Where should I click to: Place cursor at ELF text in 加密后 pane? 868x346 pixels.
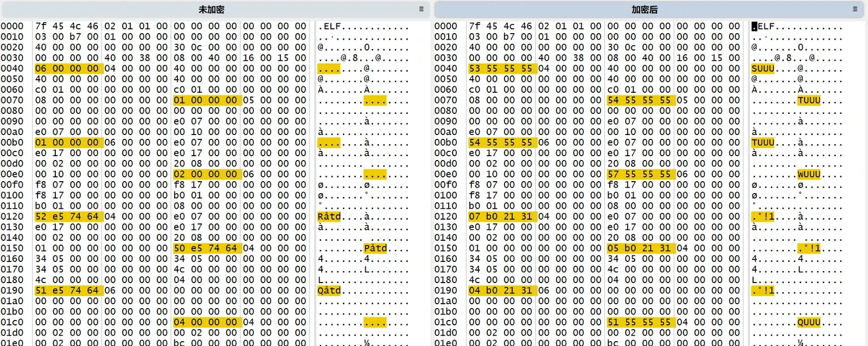pyautogui.click(x=766, y=26)
